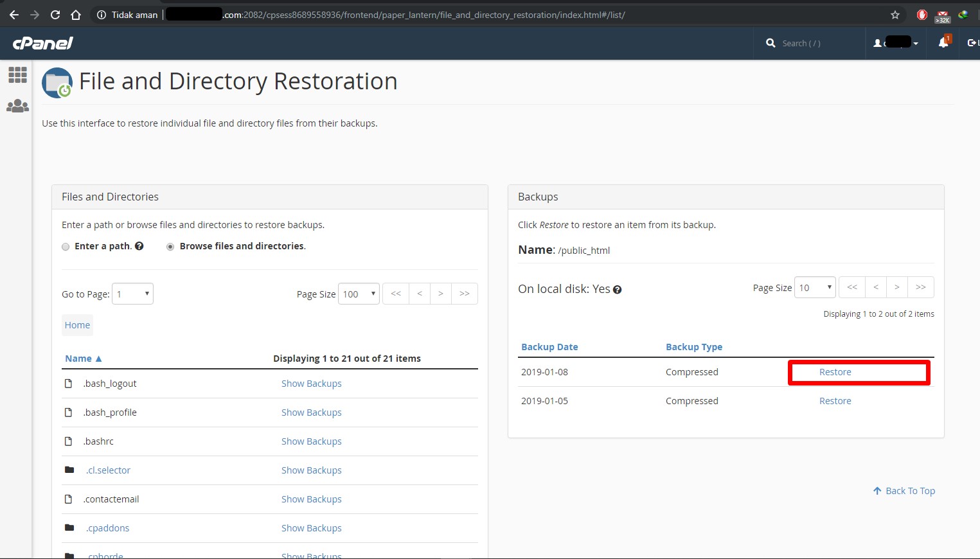Click the help icon beside Enter a path
980x559 pixels.
coord(139,246)
